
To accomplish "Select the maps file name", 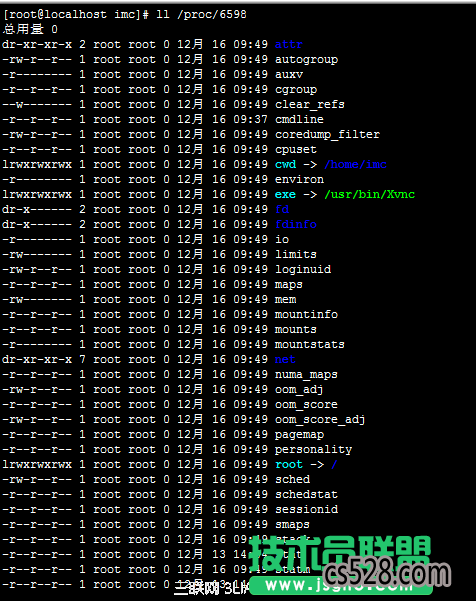I will tap(289, 285).
